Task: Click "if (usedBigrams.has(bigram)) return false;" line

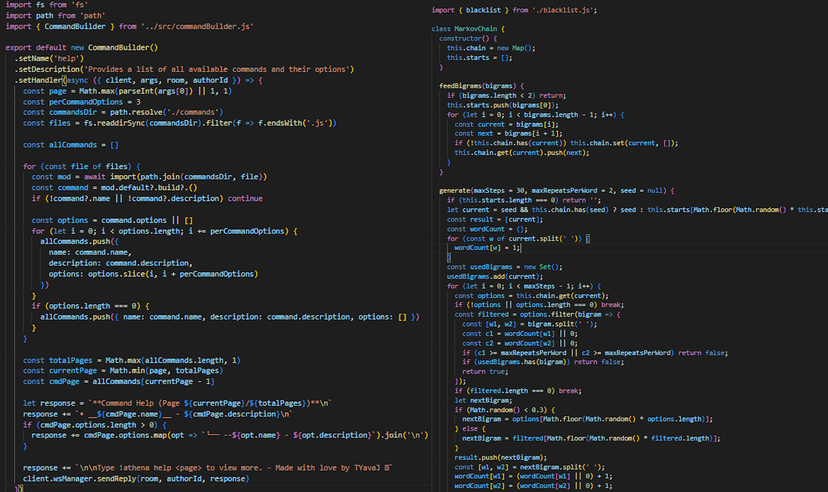Action: click(x=543, y=362)
